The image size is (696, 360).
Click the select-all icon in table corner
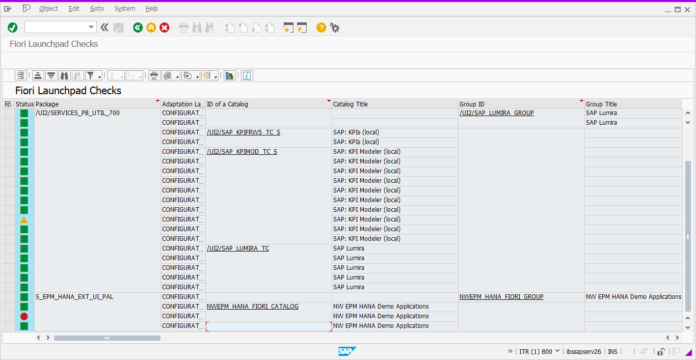tap(8, 104)
